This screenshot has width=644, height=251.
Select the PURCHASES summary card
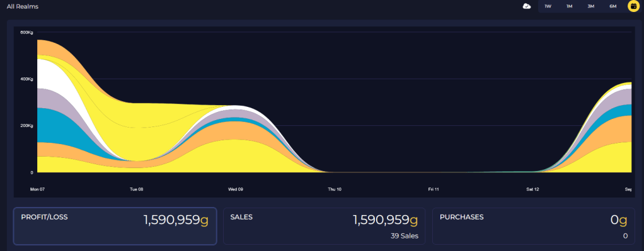pos(534,226)
